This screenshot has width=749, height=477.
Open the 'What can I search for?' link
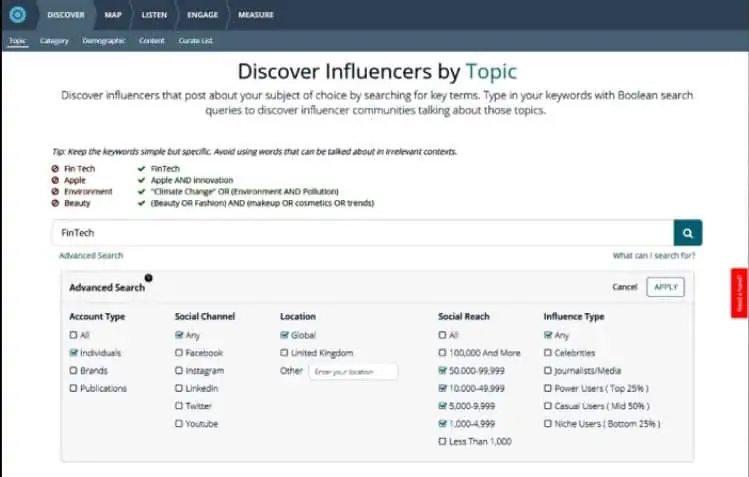(x=654, y=256)
